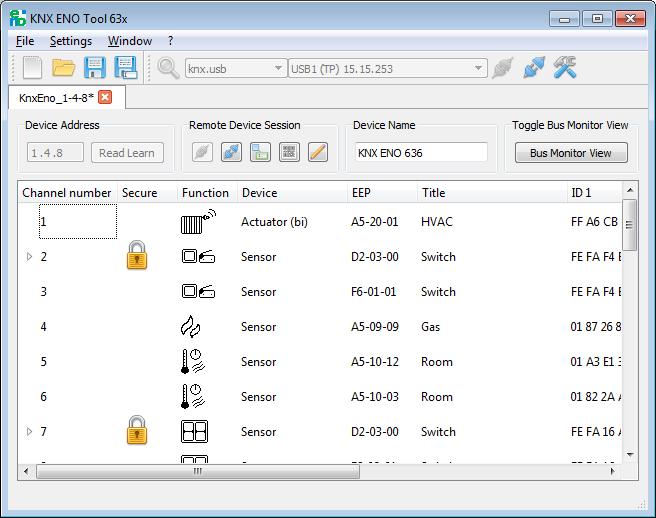
Task: Click the grid code icon in Remote Device Session
Action: click(289, 152)
